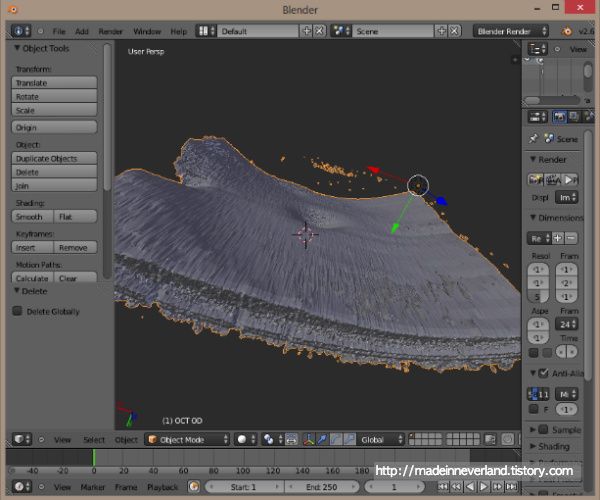Collapse the Dimensions panel
Image resolution: width=600 pixels, height=500 pixels.
pyautogui.click(x=533, y=217)
